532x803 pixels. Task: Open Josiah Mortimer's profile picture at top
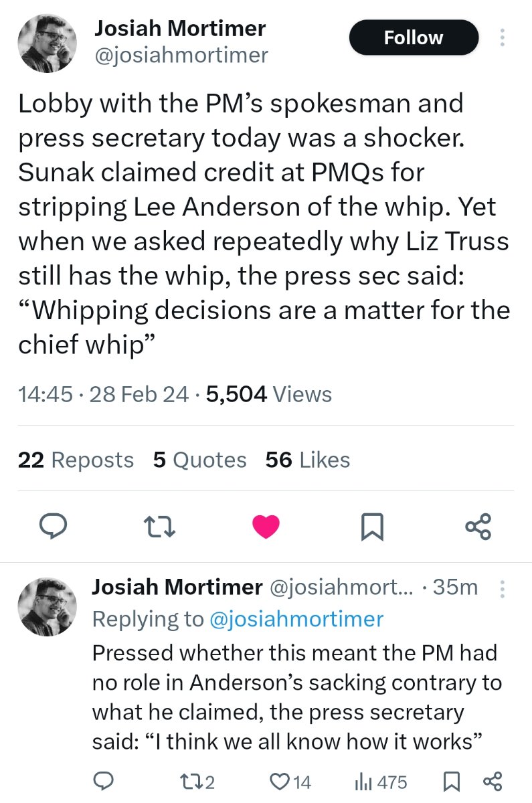tap(46, 43)
